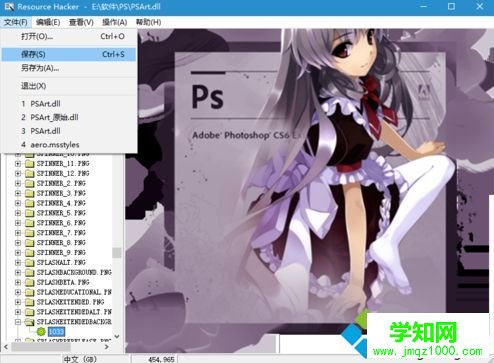Choose 保存(S) to save the file
This screenshot has height=363, width=494.
pos(69,54)
